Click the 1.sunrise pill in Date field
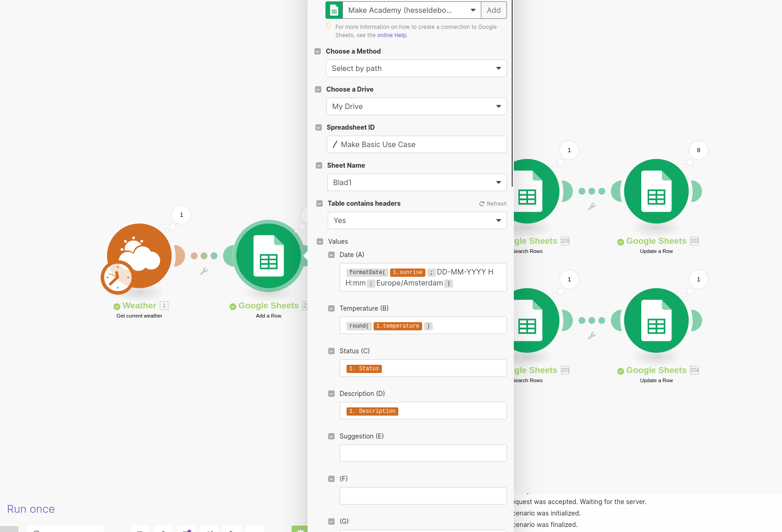The width and height of the screenshot is (782, 532). (408, 273)
